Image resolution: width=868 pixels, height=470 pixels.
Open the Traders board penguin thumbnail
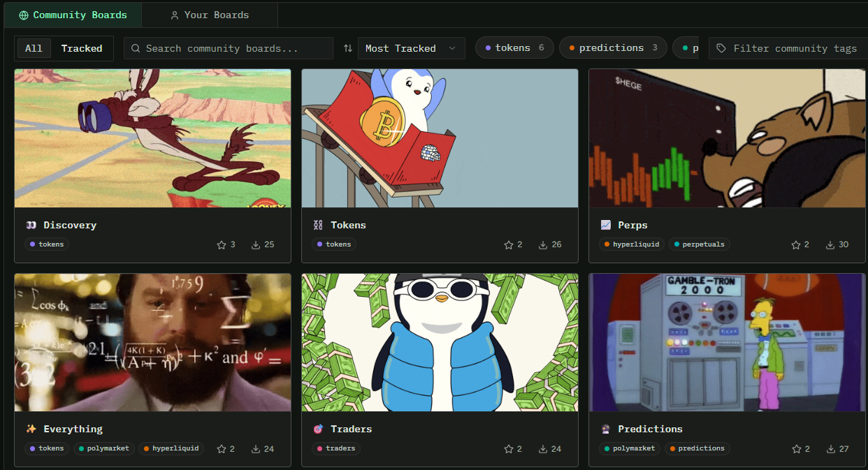pyautogui.click(x=440, y=342)
